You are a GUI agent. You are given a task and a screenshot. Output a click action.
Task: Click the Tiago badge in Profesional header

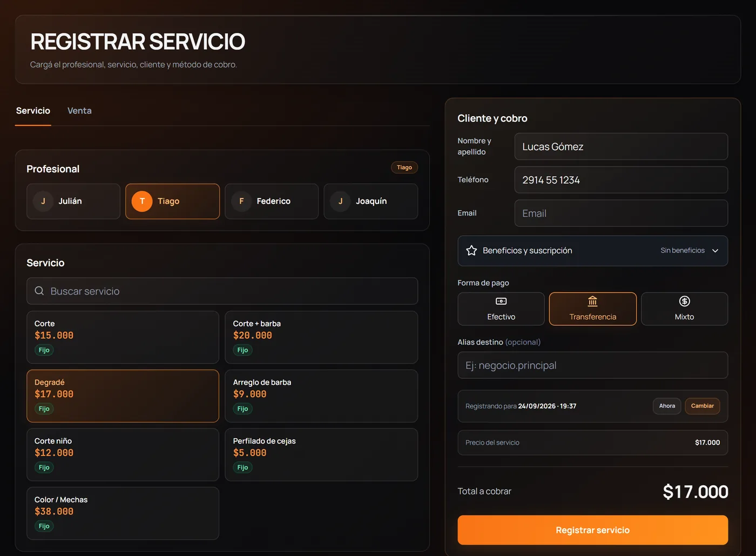pos(404,168)
